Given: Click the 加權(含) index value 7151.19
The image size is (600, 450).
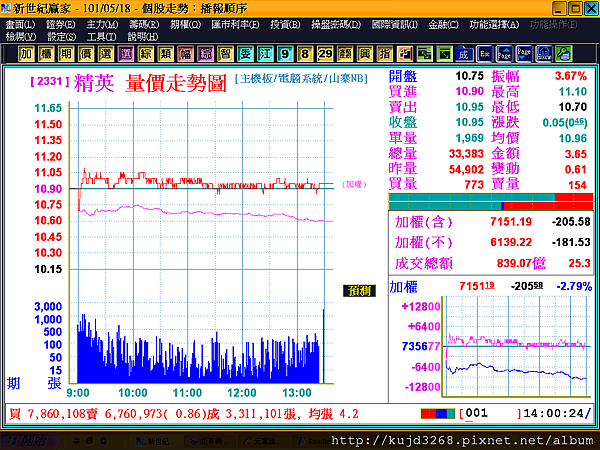Looking at the screenshot, I should 511,222.
